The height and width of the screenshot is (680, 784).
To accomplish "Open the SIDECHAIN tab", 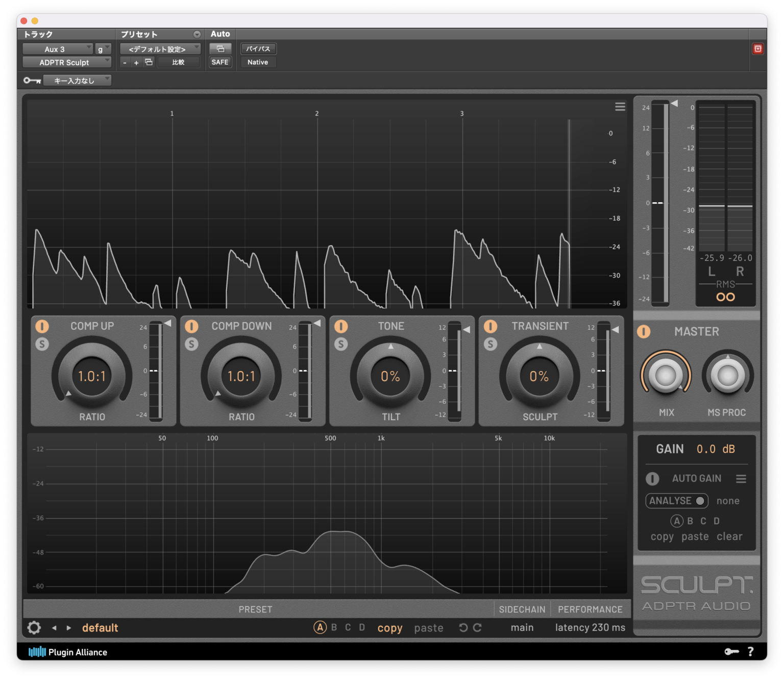I will coord(522,610).
